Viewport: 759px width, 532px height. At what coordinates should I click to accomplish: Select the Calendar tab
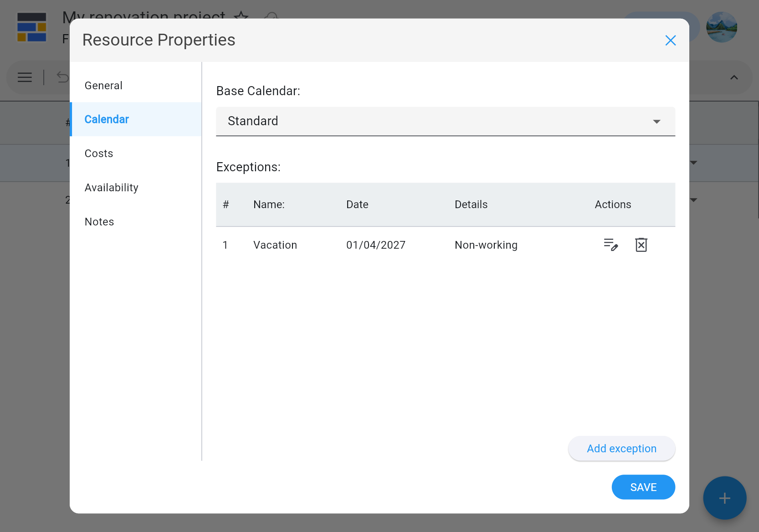pyautogui.click(x=107, y=119)
